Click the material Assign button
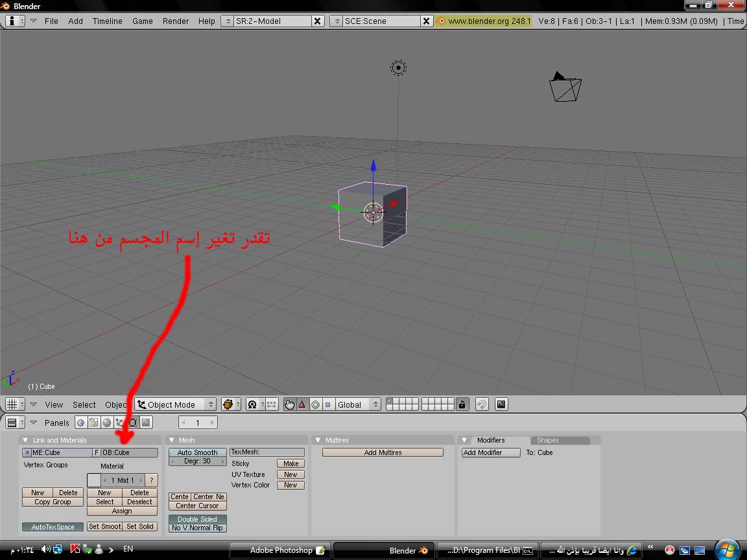 122,511
